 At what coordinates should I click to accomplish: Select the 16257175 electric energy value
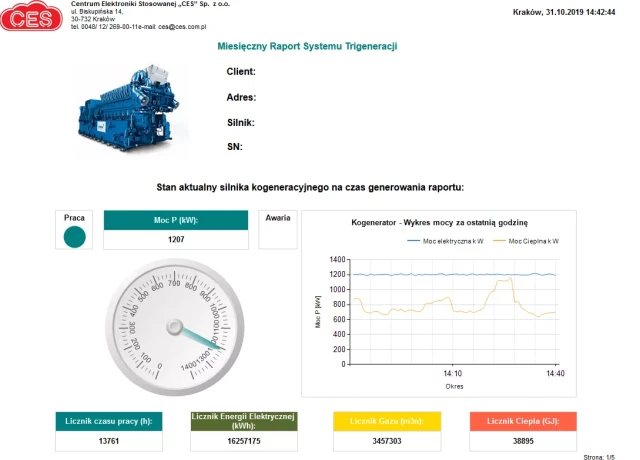[x=244, y=441]
